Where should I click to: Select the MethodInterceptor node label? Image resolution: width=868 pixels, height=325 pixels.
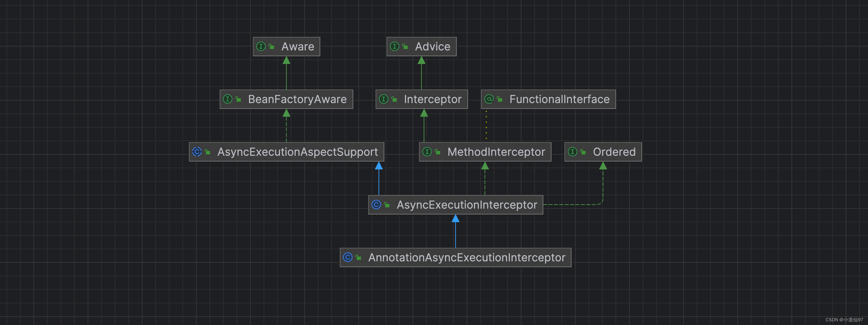pyautogui.click(x=496, y=152)
